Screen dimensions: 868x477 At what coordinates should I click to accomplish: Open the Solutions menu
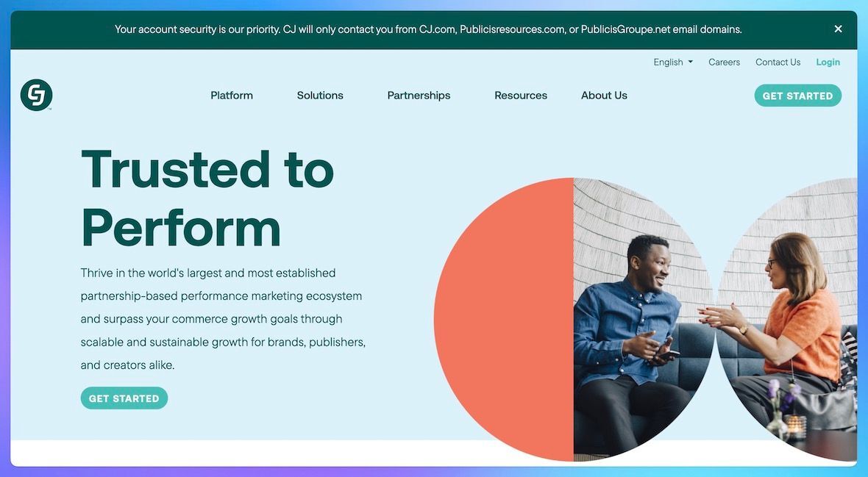(x=320, y=95)
